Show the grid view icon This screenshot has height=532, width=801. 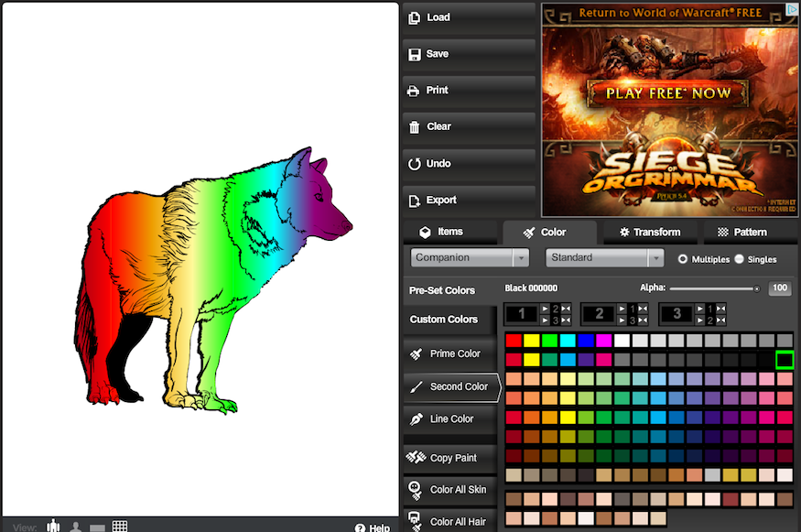(120, 527)
